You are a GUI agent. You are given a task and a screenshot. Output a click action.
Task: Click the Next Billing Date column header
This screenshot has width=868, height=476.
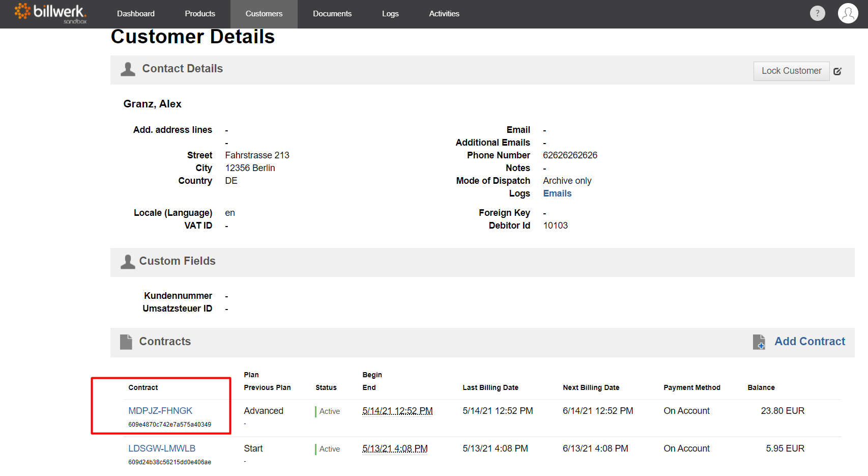click(591, 387)
